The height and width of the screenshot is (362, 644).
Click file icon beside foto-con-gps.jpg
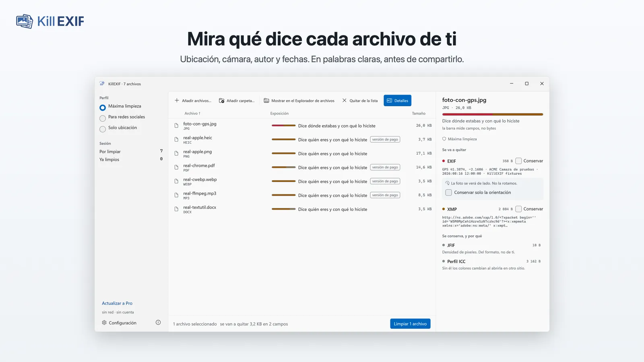[x=176, y=125]
